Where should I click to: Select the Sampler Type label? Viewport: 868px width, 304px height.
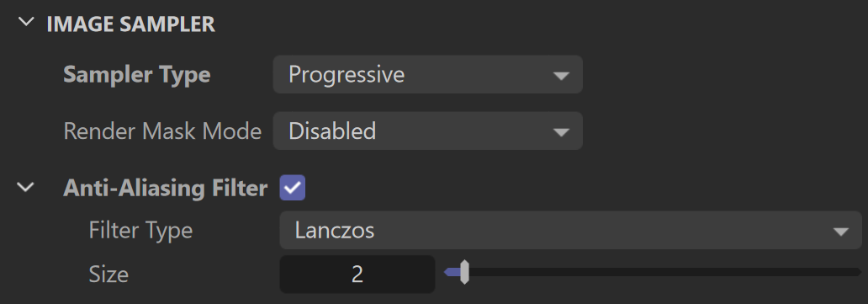click(137, 74)
